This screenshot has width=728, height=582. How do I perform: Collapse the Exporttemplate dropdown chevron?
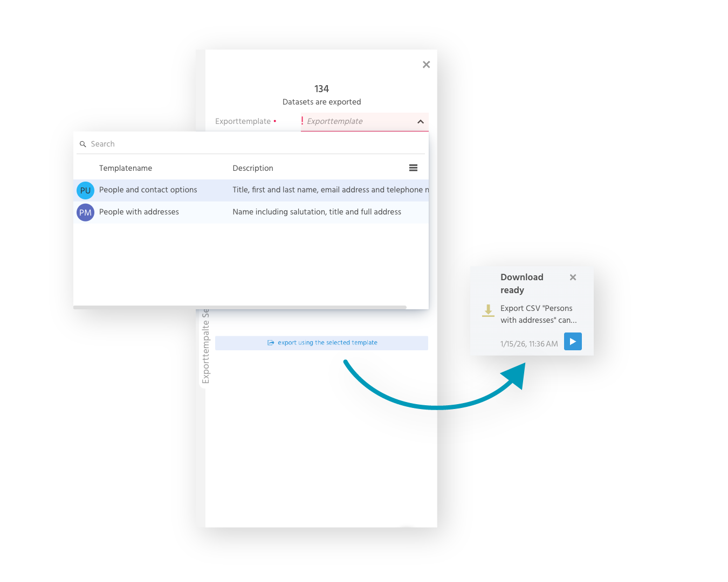click(421, 122)
